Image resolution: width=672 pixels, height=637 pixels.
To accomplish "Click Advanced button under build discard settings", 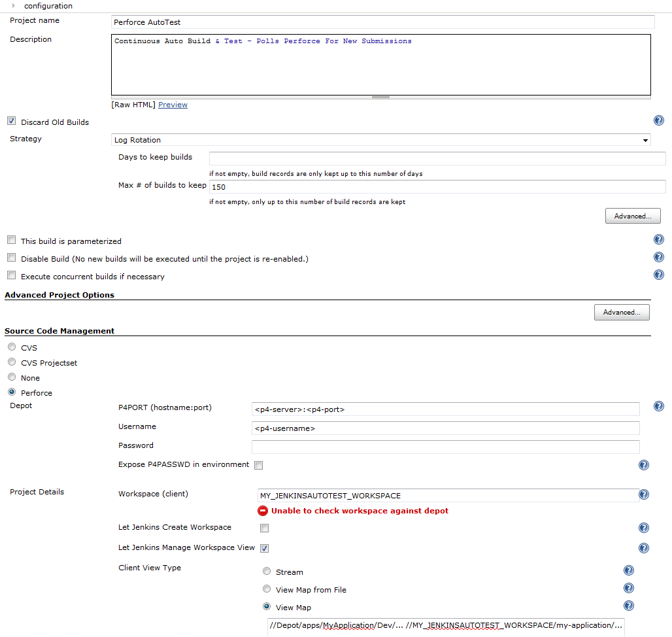I will (x=633, y=216).
